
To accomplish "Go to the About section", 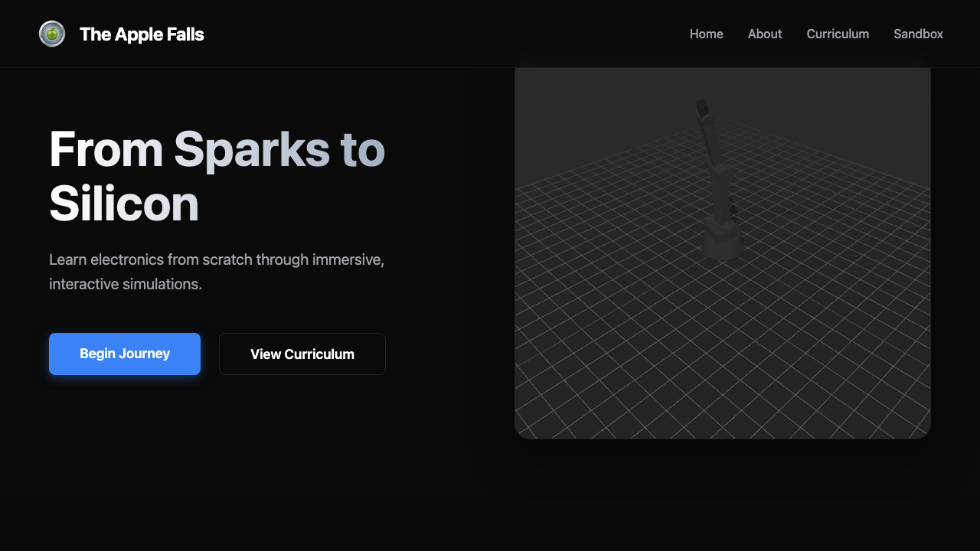I will [764, 34].
